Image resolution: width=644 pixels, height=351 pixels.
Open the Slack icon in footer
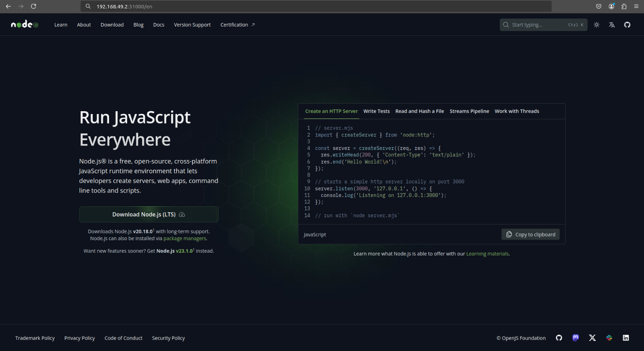[x=609, y=338]
